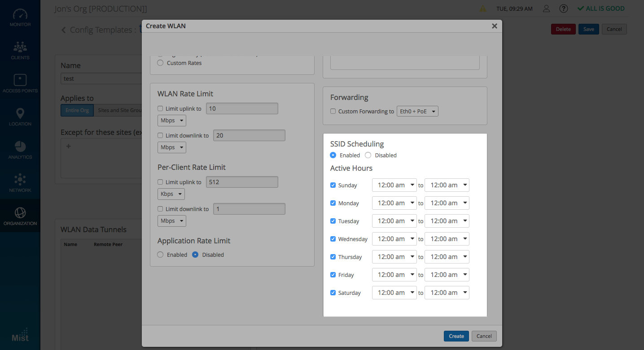Open the Monitor section in sidebar

click(x=20, y=18)
